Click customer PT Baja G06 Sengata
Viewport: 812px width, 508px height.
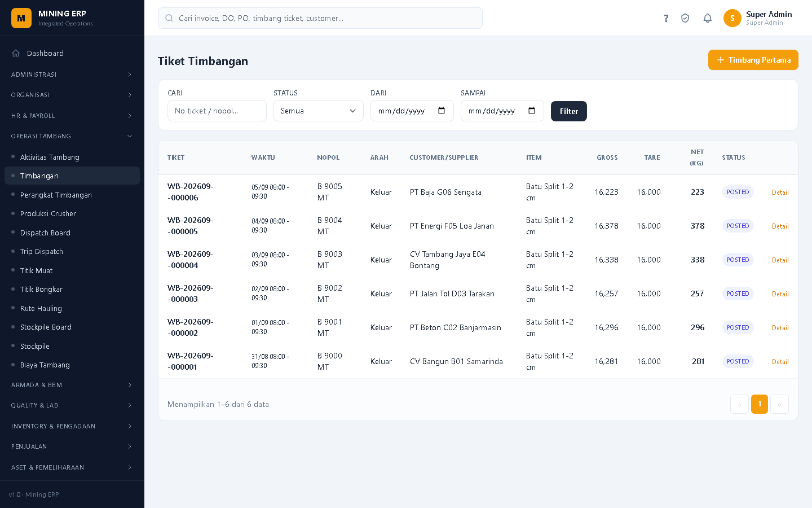click(x=445, y=192)
